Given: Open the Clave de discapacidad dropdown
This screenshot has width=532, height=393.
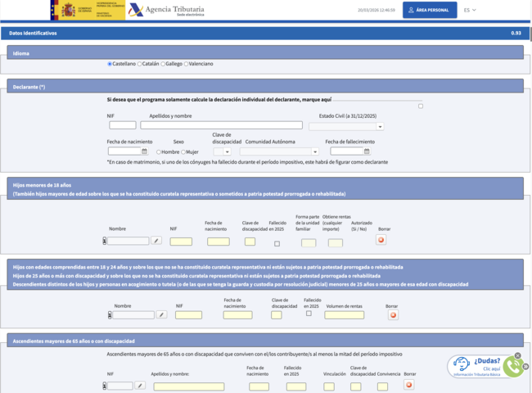Looking at the screenshot, I should tap(223, 151).
